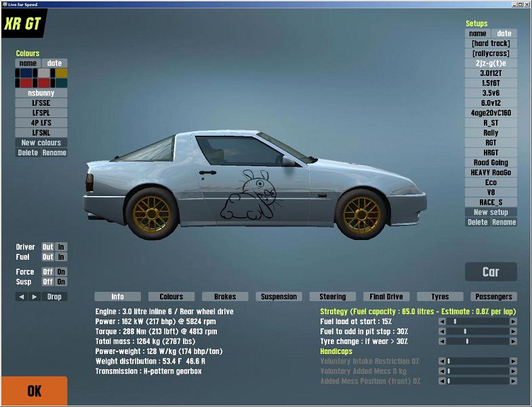Confirm with the orange OK button
This screenshot has height=407, width=532.
coord(35,391)
